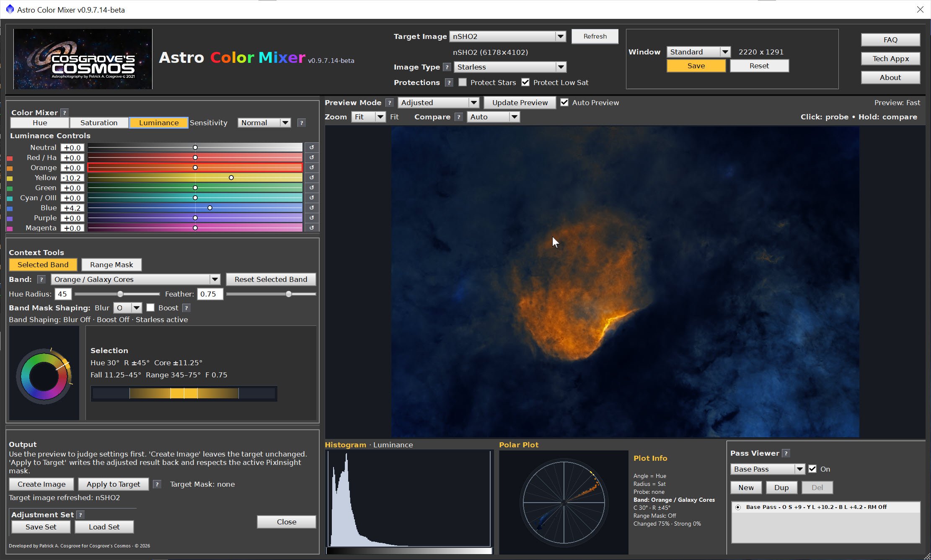Open the Image Type Starless dropdown
Image resolution: width=931 pixels, height=560 pixels.
(x=510, y=67)
